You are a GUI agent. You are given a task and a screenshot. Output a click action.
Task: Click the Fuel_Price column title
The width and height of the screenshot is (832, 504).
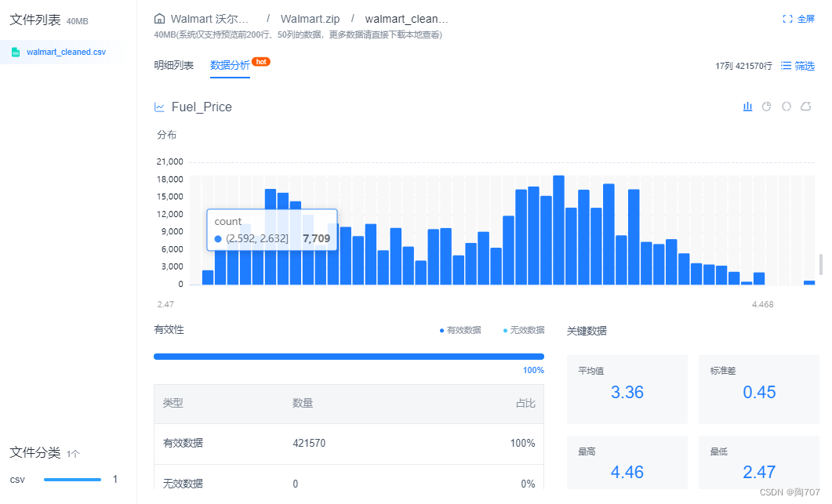202,107
